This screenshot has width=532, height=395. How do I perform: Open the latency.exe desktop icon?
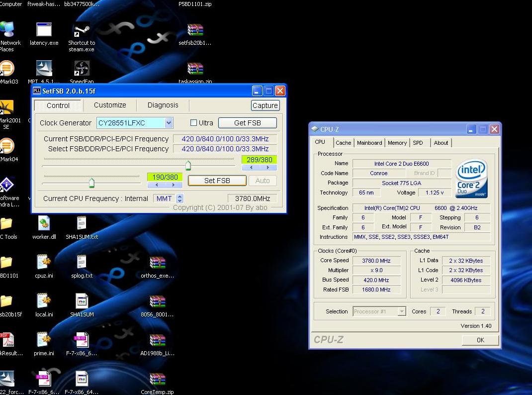[x=44, y=30]
